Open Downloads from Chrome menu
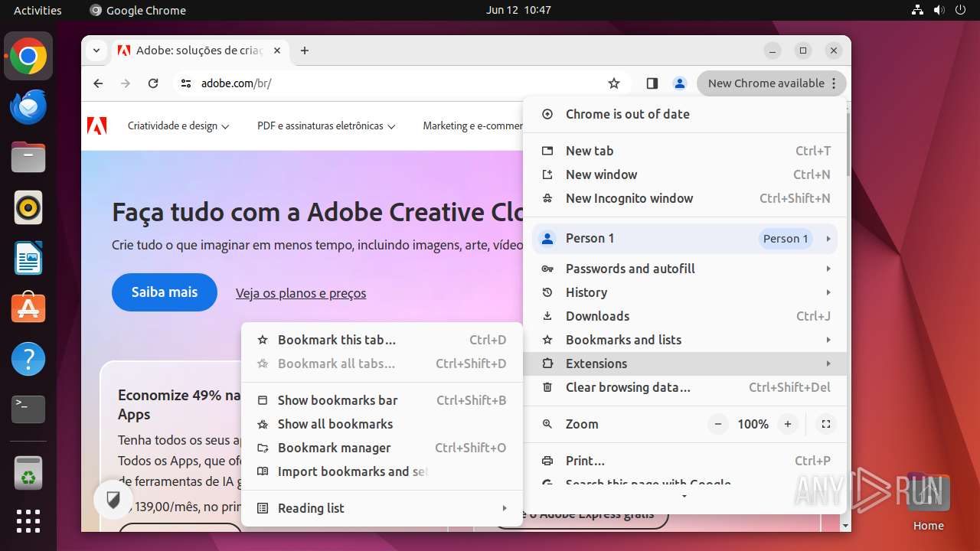Screen dimensions: 980x551 685,316
